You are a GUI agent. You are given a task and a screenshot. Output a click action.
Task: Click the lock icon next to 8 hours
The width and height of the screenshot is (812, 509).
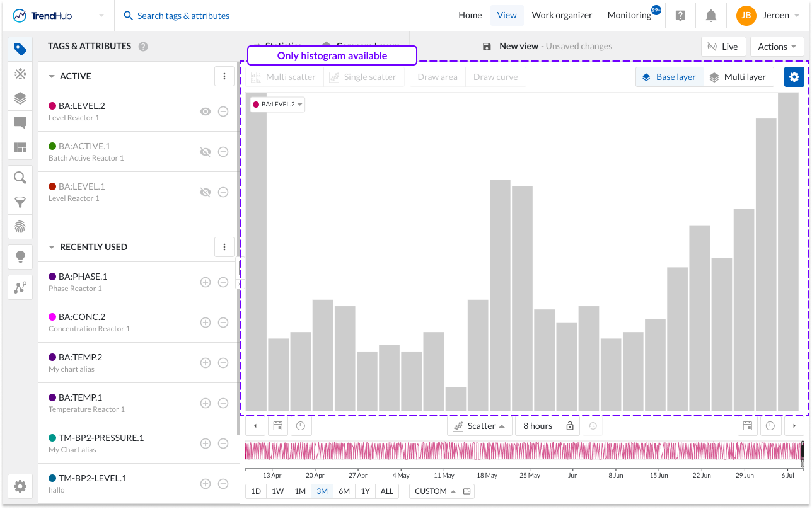(570, 426)
